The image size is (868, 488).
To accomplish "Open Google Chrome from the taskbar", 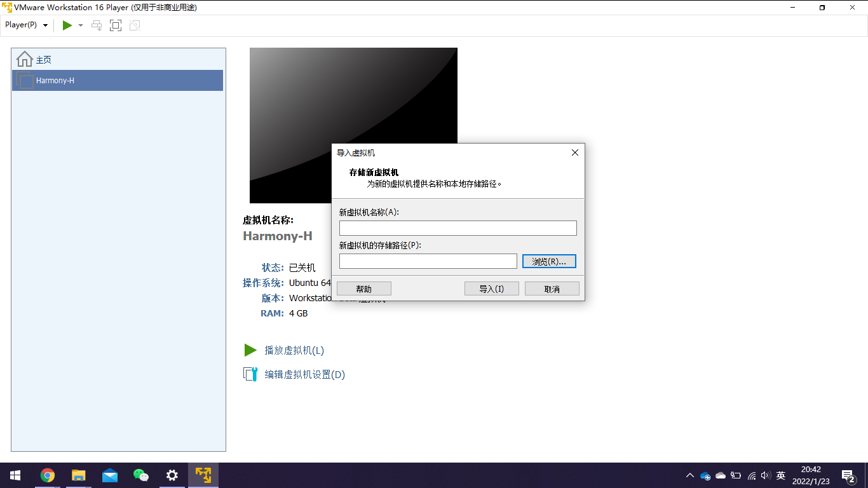I will (47, 475).
